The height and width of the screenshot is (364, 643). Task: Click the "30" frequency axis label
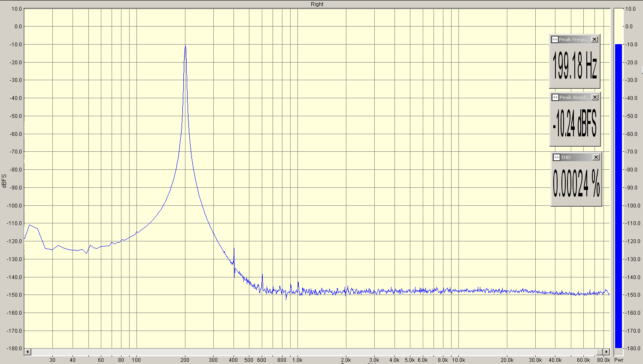click(52, 360)
